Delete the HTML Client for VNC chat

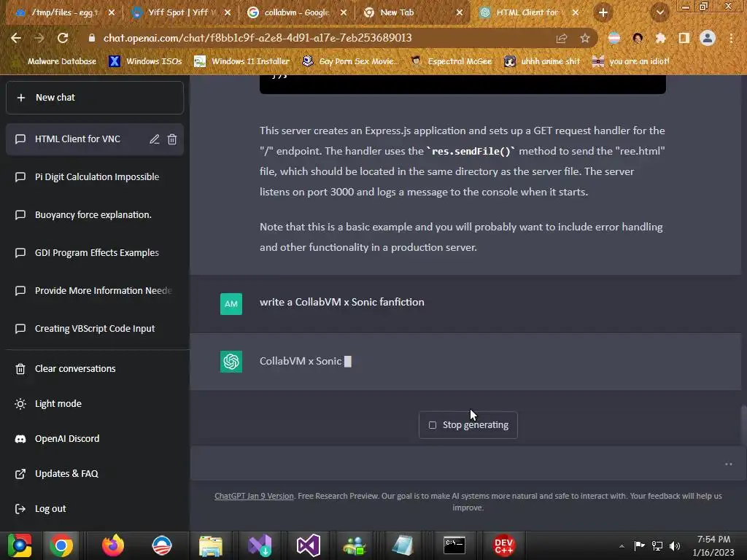click(x=172, y=139)
